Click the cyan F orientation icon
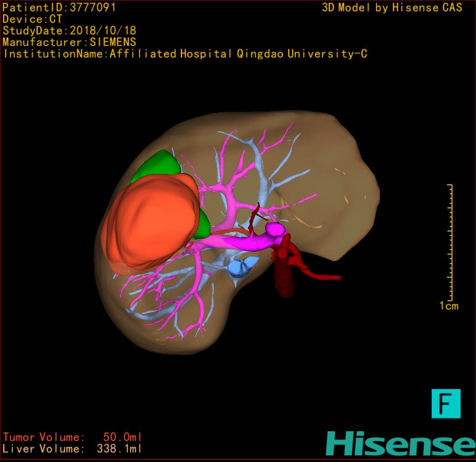This screenshot has height=462, width=476. pos(446,403)
